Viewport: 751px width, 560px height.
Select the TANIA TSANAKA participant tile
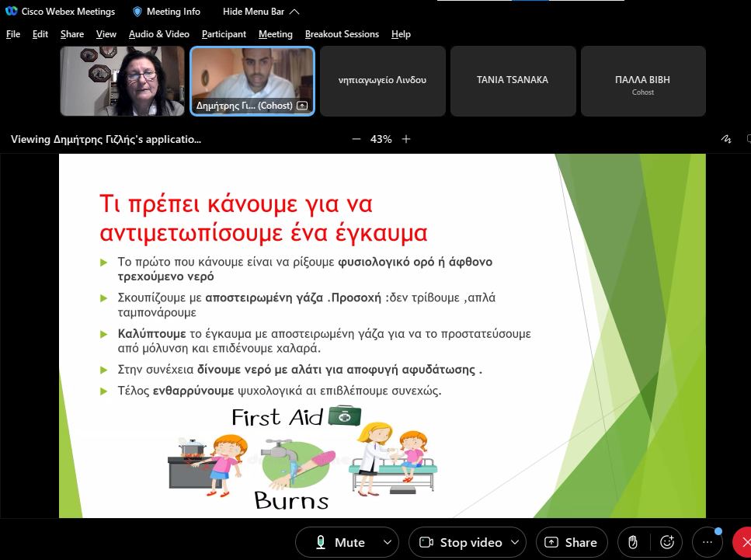coord(513,80)
